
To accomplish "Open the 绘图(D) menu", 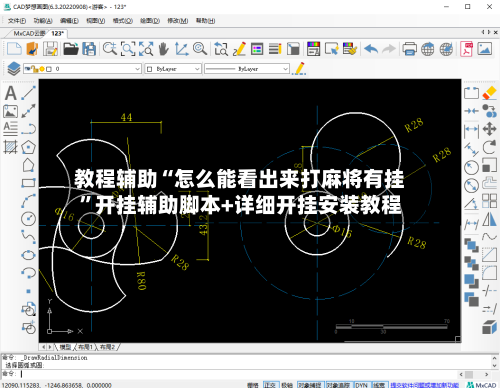I will [150, 21].
